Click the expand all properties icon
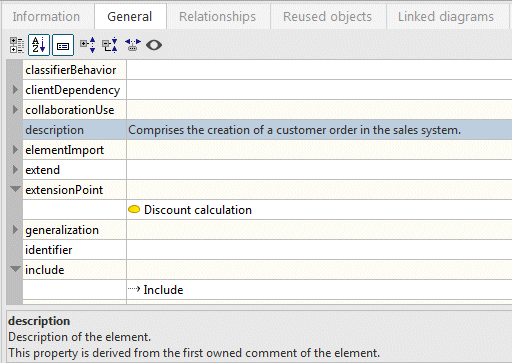 pos(88,45)
